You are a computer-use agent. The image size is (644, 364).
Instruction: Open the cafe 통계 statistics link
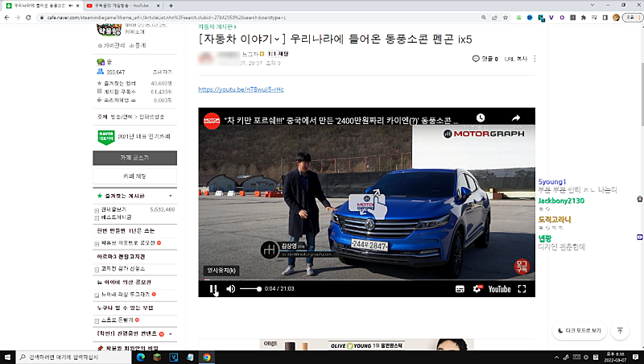tap(138, 46)
